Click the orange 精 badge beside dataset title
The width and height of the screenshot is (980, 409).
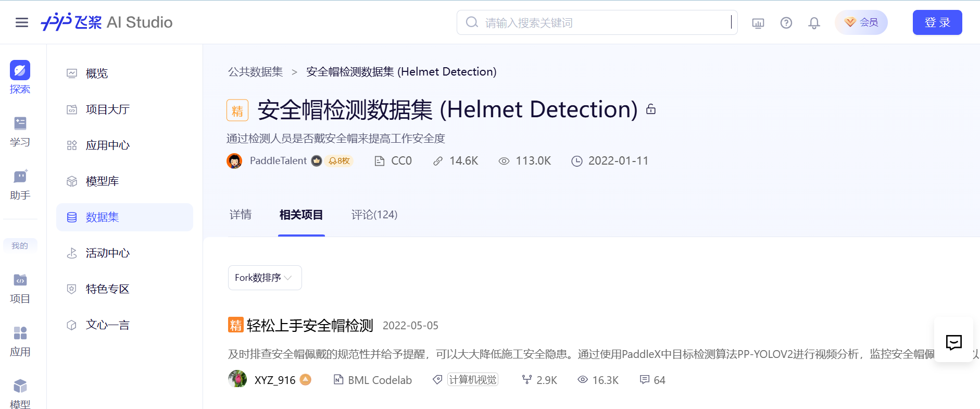tap(237, 110)
